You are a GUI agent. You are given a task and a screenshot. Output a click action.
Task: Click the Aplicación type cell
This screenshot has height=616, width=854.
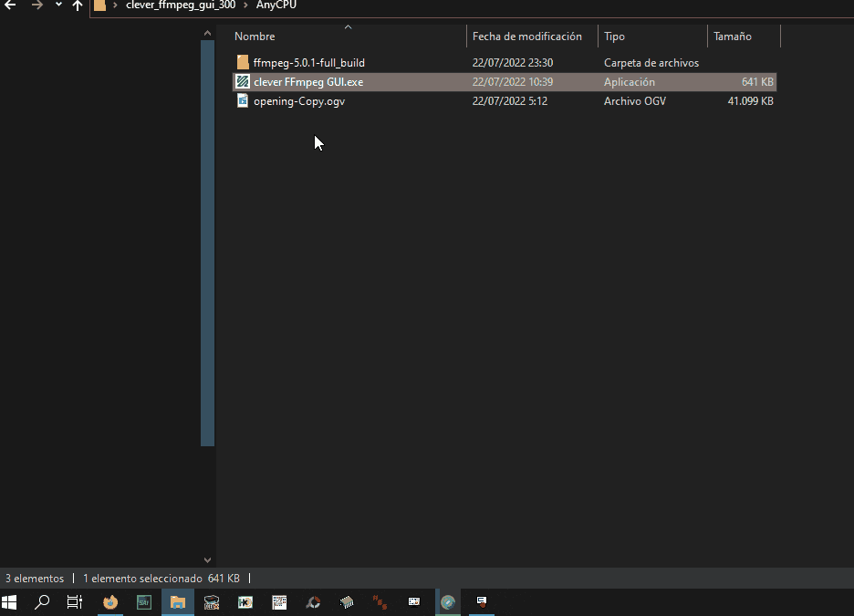coord(630,82)
